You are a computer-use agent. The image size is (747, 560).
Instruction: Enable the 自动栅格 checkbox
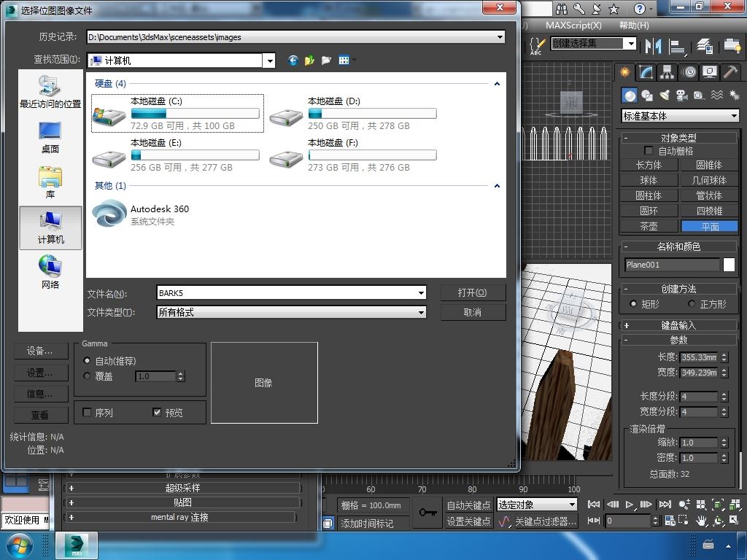649,150
